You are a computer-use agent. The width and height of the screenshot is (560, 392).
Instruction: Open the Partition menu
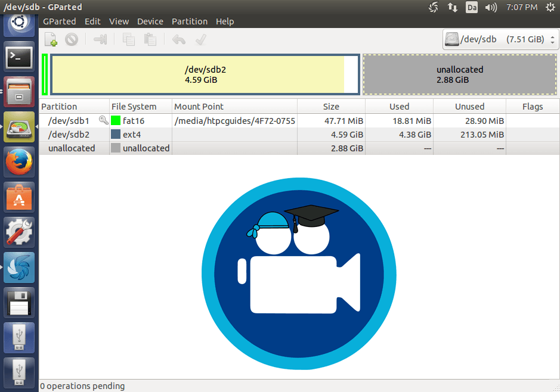pos(190,21)
